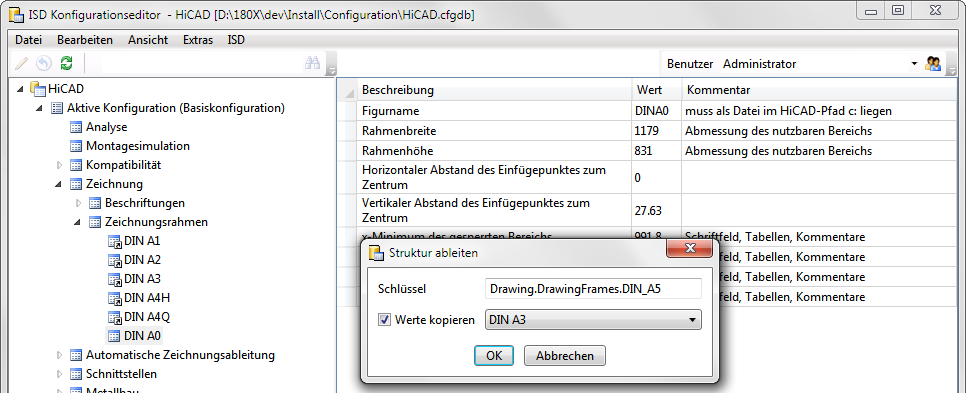Click the binoculars search icon

pos(313,63)
